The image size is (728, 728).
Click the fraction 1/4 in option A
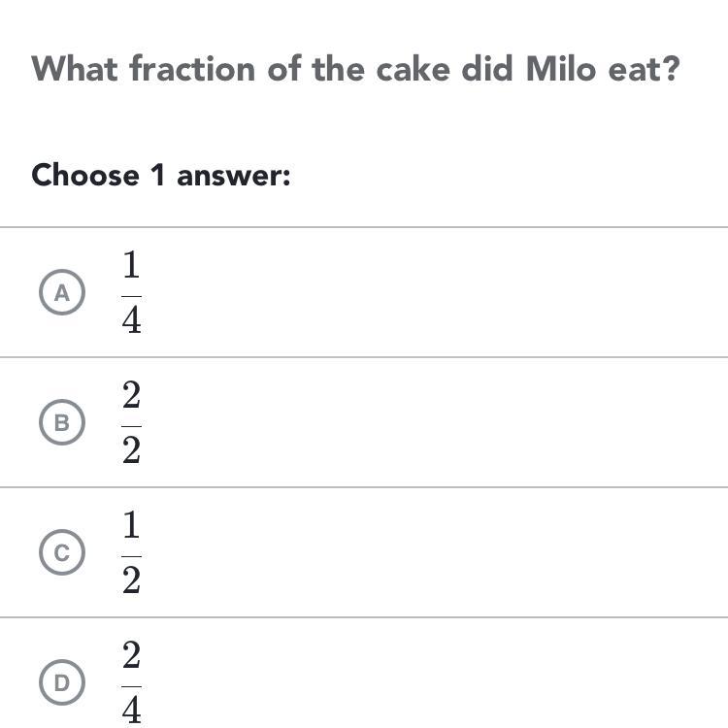(132, 292)
